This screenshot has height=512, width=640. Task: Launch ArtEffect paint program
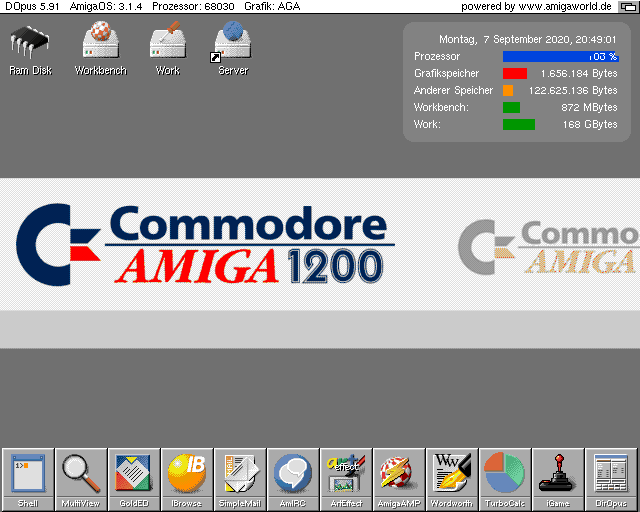click(x=346, y=479)
